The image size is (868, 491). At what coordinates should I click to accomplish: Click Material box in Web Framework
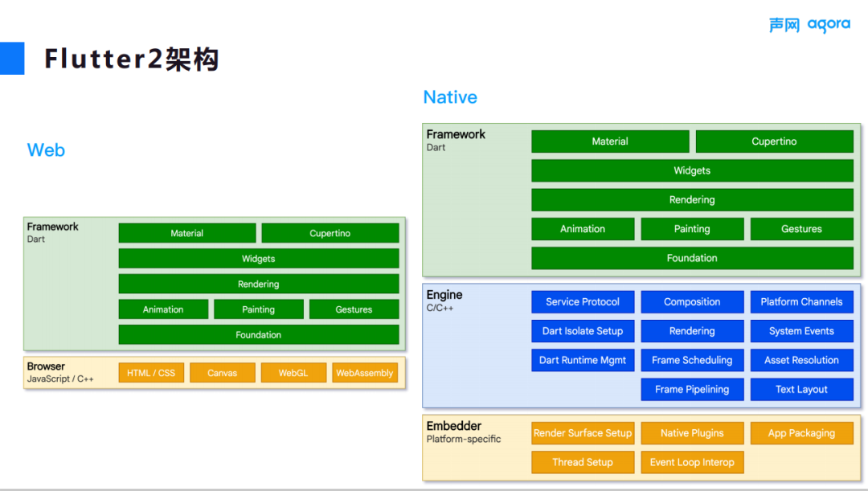point(187,233)
